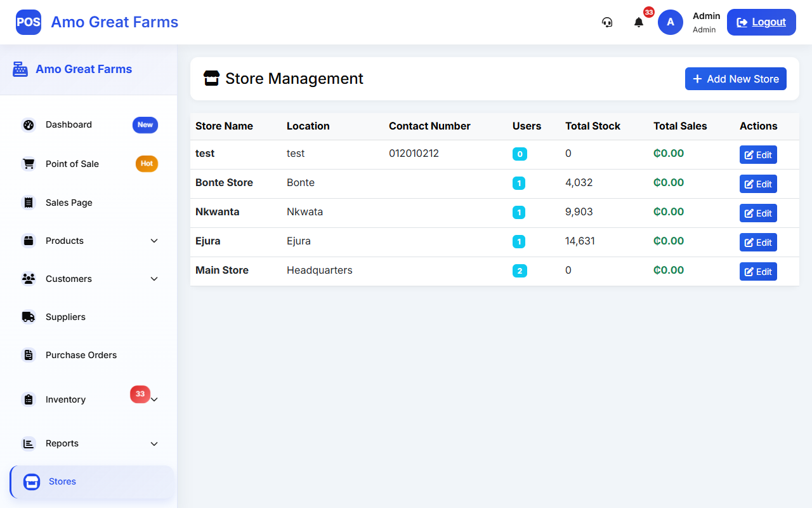Expand the Inventory submenu chevron
The width and height of the screenshot is (812, 508).
coord(154,399)
